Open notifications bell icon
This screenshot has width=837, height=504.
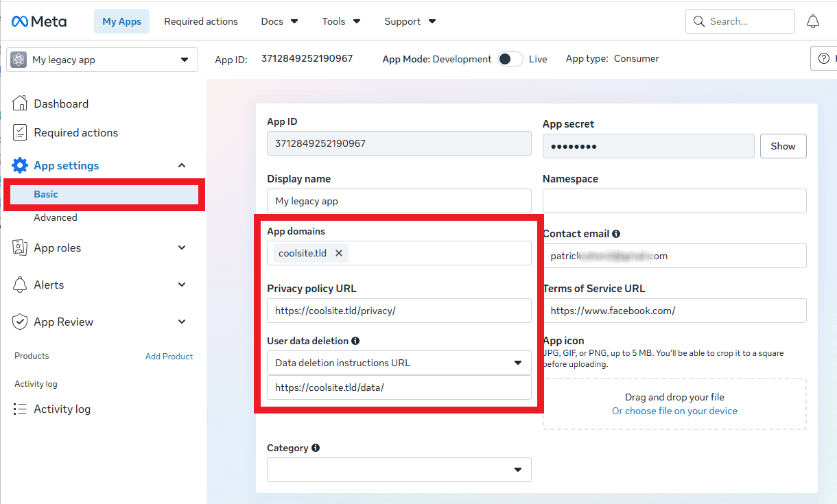pos(813,21)
